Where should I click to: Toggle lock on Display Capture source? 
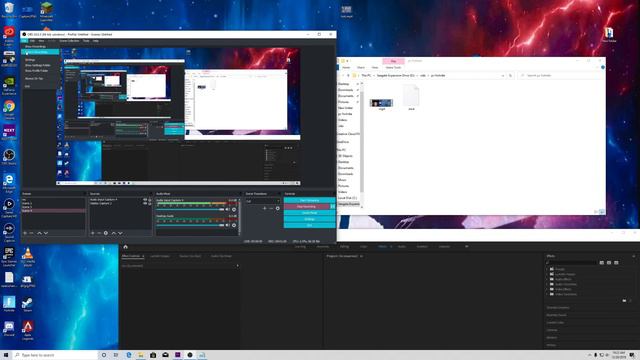tap(149, 204)
